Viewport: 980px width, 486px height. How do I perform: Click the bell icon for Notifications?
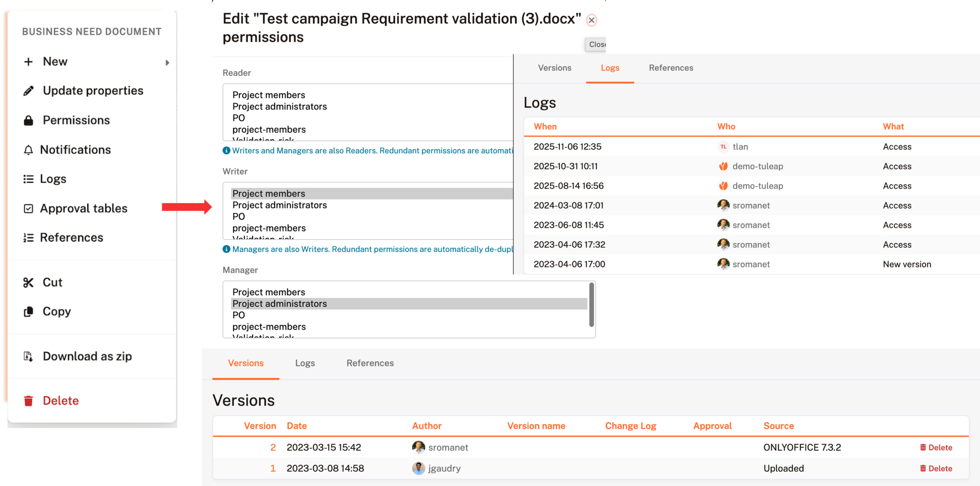coord(28,150)
